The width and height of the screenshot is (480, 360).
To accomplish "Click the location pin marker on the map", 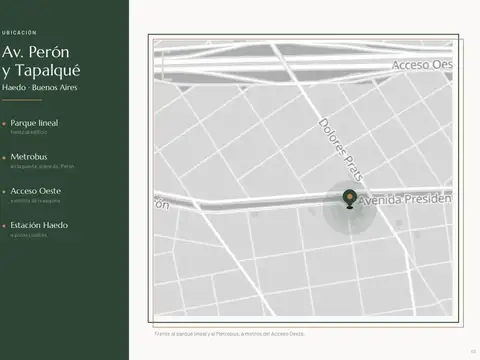I will click(x=349, y=199).
